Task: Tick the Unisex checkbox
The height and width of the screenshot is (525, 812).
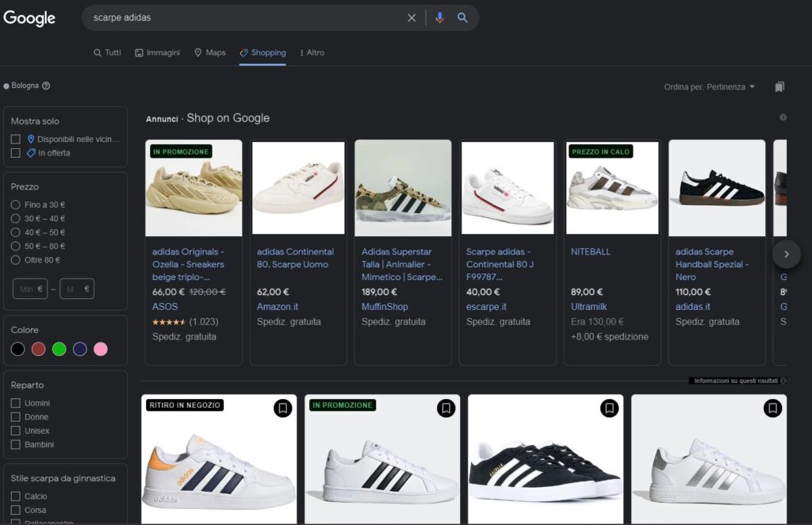Action: click(x=16, y=431)
